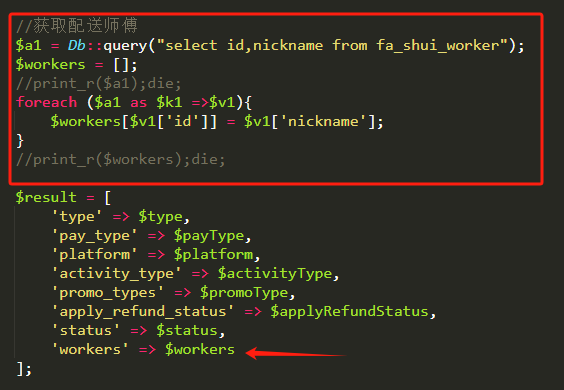Click the Chinese comment line at top
Image resolution: width=564 pixels, height=390 pixels.
pyautogui.click(x=77, y=26)
